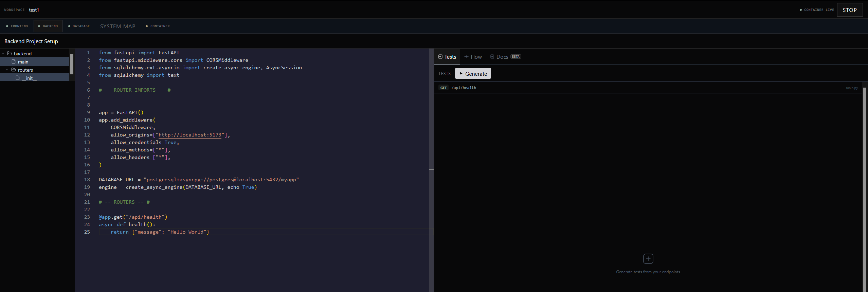This screenshot has width=868, height=292.
Task: Open the System Map tab
Action: [x=117, y=26]
